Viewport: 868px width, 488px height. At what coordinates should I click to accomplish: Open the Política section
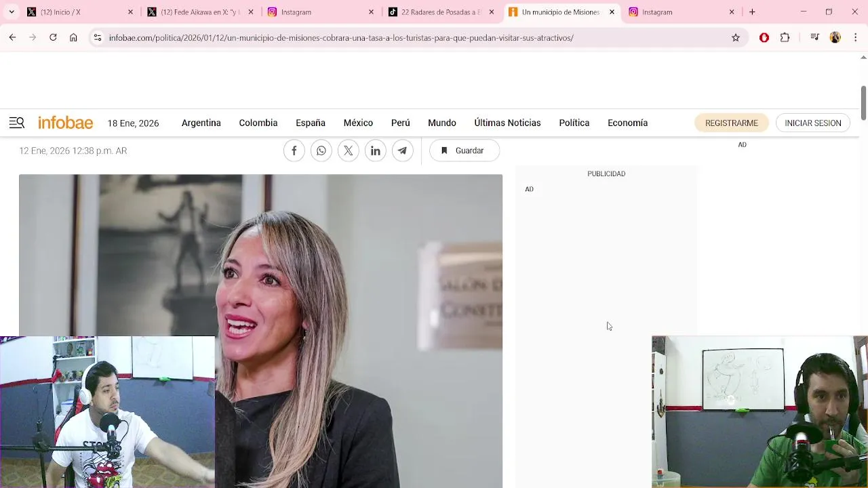tap(574, 123)
